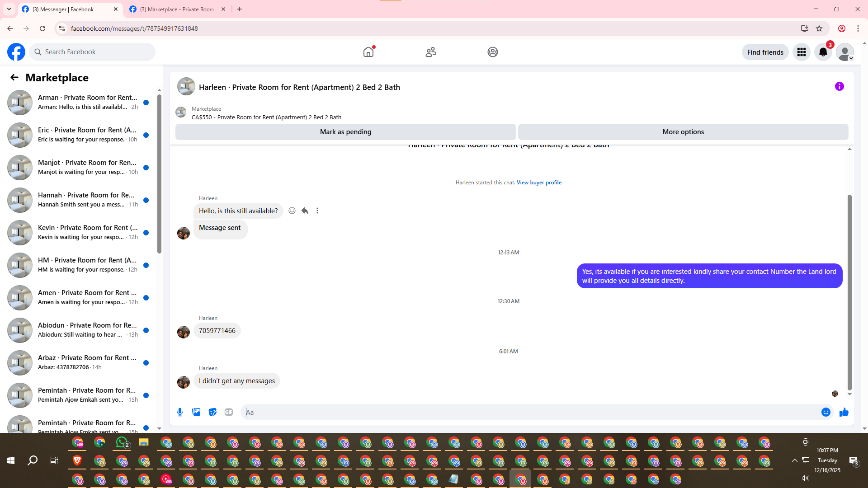
Task: Reply to Harleen's 'still available' message
Action: pos(305,211)
